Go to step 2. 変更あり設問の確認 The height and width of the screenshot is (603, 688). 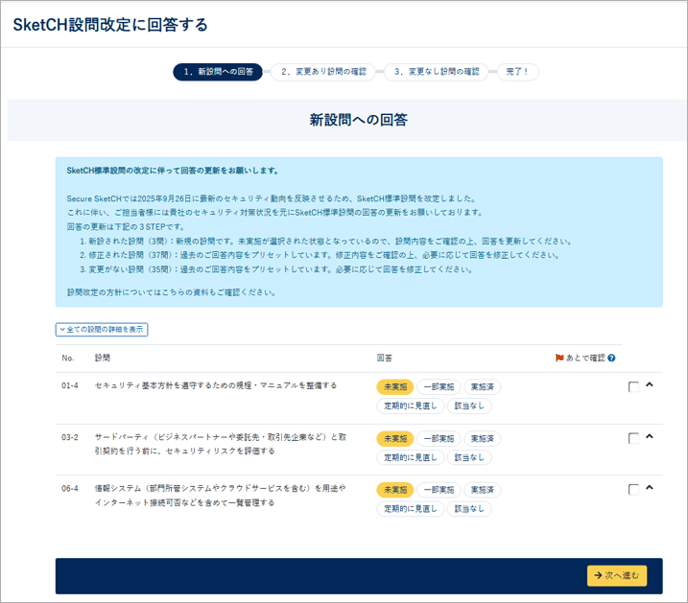[x=323, y=72]
